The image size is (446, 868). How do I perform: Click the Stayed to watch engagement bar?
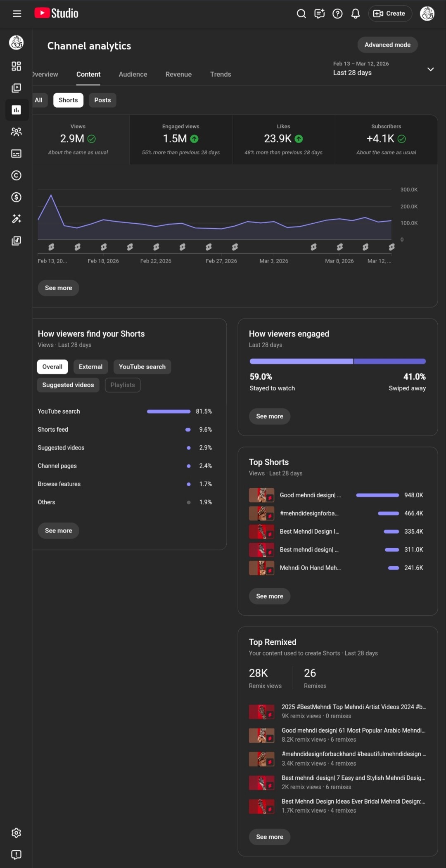coord(301,362)
